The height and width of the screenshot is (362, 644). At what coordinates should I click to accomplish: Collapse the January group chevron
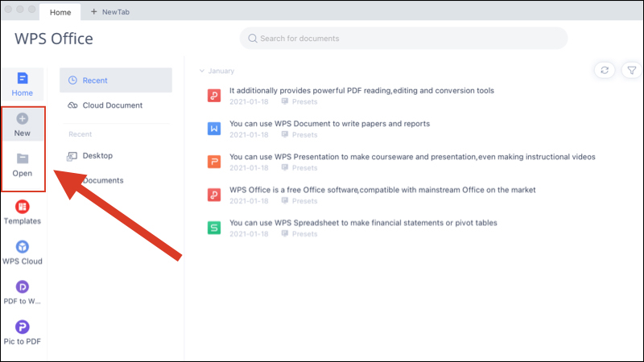click(202, 71)
